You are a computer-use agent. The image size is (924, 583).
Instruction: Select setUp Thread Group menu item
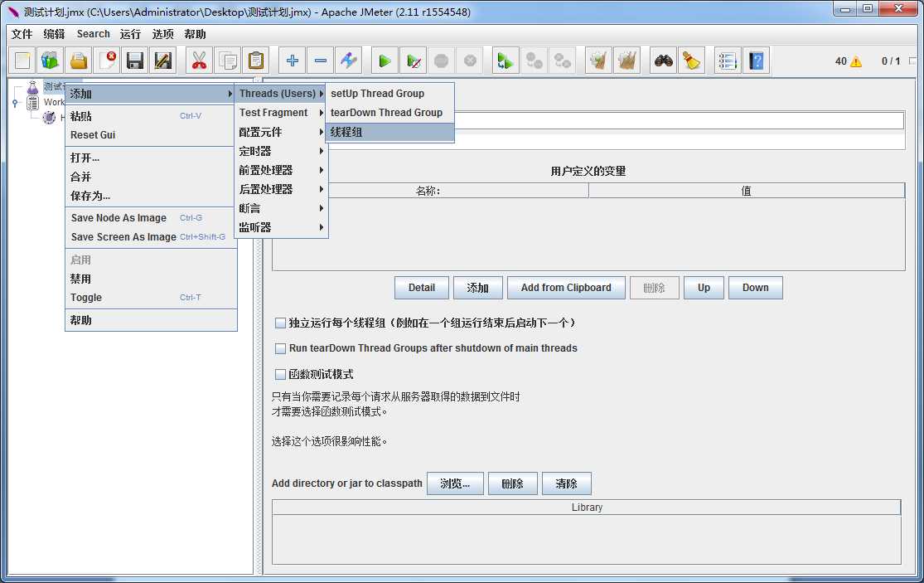[x=390, y=93]
